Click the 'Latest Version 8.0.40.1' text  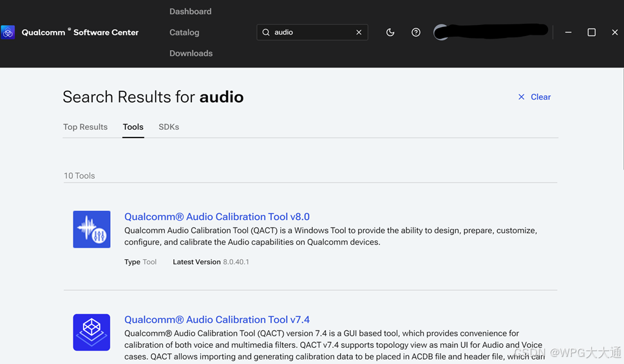pos(211,262)
